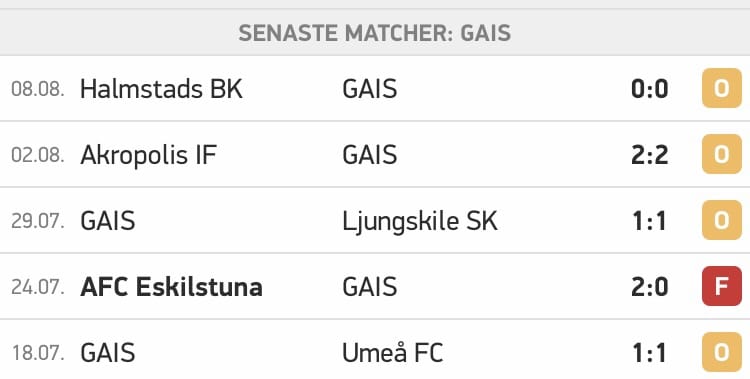Click the red F loss badge
Image resolution: width=750 pixels, height=379 pixels.
click(721, 287)
